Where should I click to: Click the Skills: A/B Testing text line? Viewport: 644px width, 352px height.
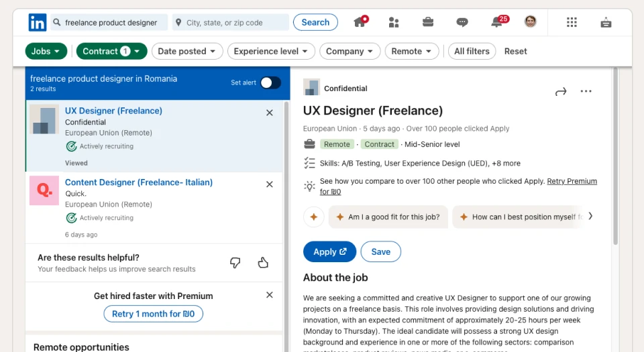[420, 164]
